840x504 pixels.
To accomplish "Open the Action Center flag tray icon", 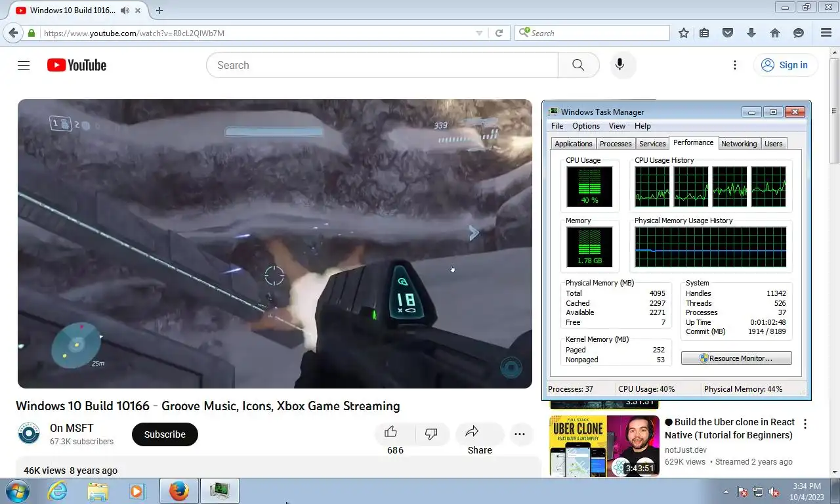I will [742, 492].
